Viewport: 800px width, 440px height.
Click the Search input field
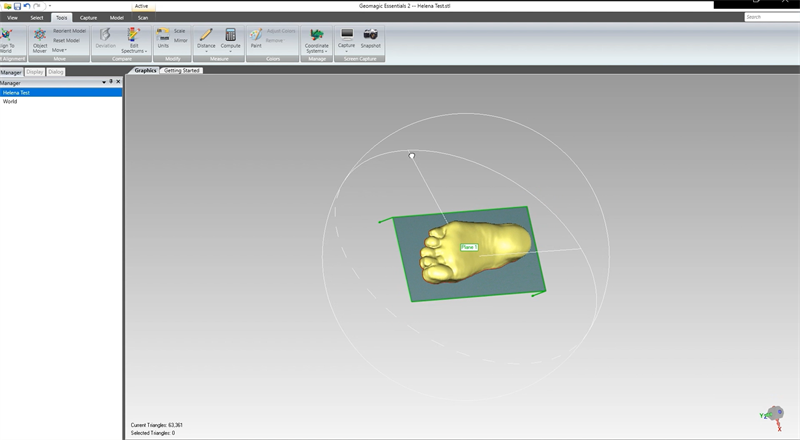[770, 17]
